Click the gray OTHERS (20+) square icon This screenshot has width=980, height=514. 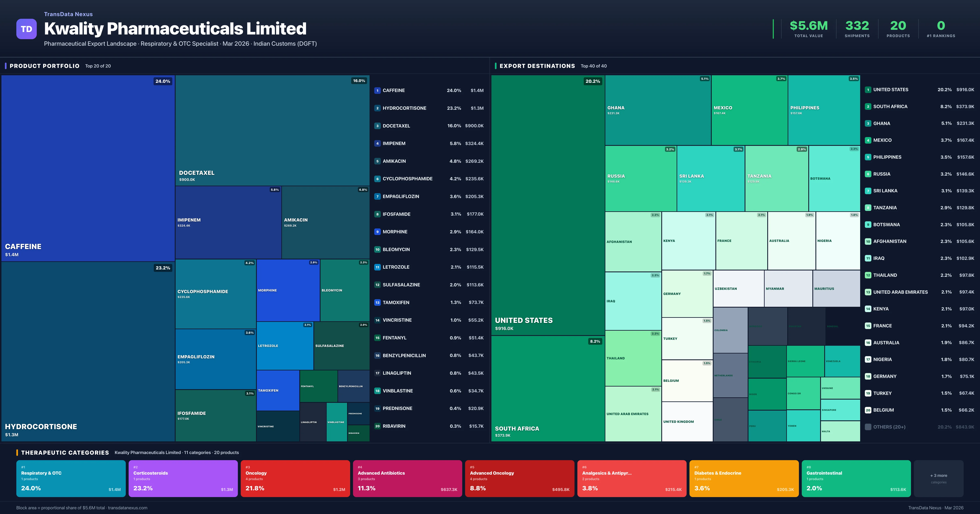[x=869, y=426]
